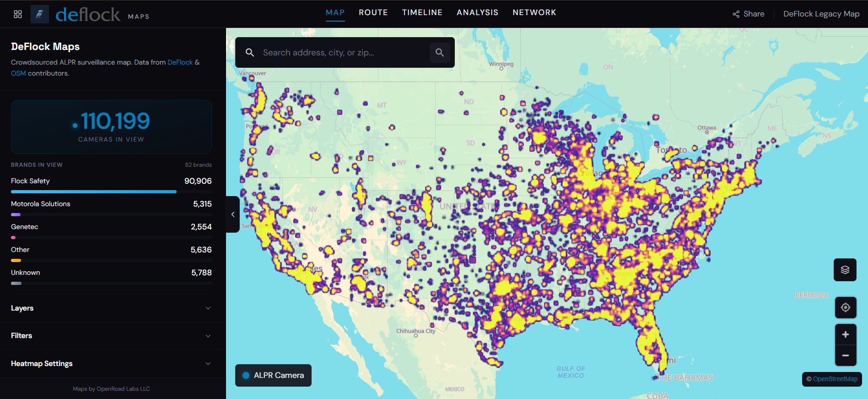Viewport: 868px width, 399px height.
Task: Select the Genetec brand row
Action: 111,230
